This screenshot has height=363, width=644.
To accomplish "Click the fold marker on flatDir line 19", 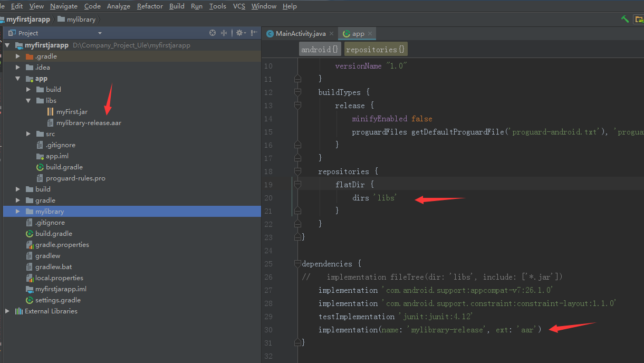I will pos(297,185).
